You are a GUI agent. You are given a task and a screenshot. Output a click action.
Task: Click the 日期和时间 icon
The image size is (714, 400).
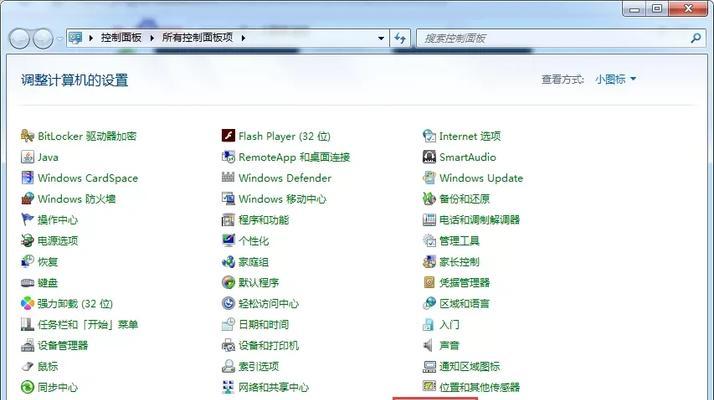[x=228, y=324]
